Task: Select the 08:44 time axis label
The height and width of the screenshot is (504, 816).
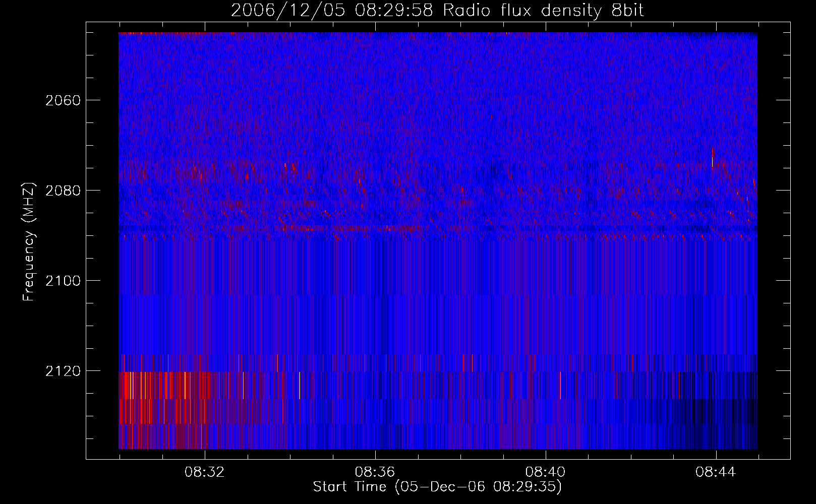Action: [716, 472]
